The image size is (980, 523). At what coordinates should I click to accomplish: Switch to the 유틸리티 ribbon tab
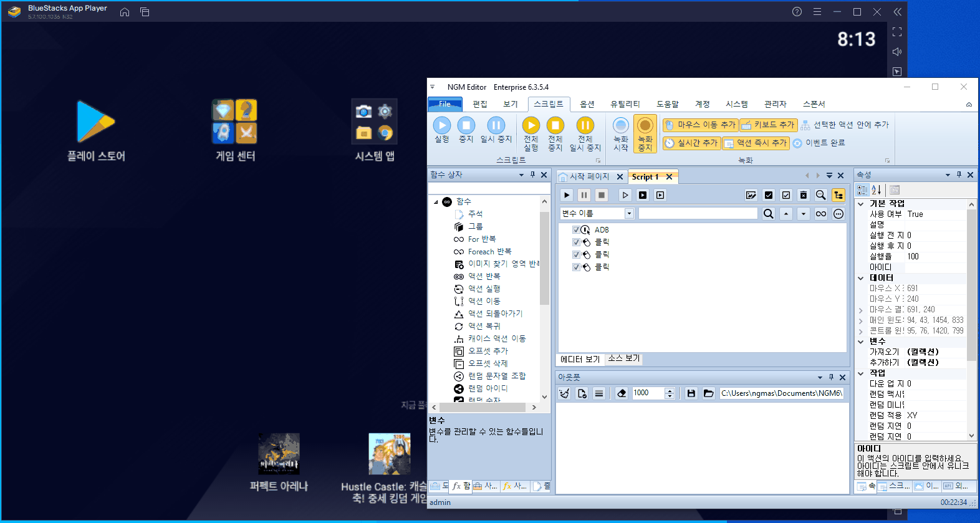click(625, 104)
